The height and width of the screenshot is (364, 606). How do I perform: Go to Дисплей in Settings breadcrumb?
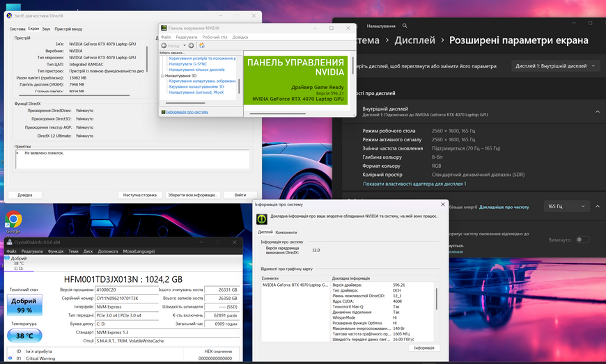coord(414,40)
